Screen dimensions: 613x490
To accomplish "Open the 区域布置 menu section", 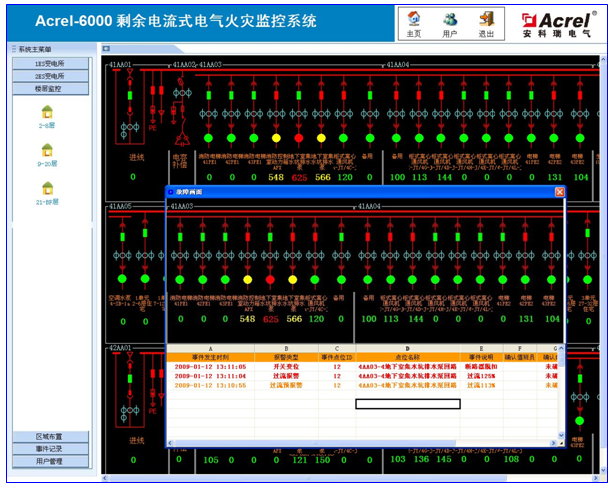I will [x=50, y=437].
